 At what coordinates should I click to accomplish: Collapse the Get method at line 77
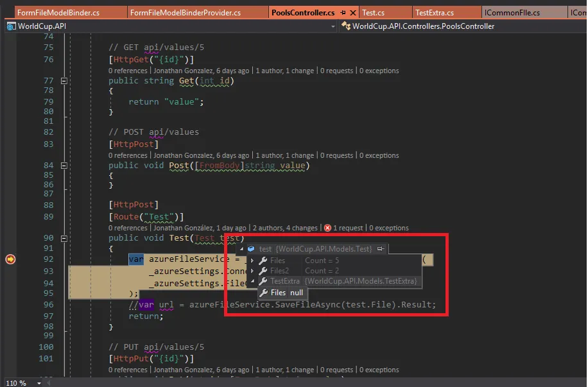click(64, 81)
